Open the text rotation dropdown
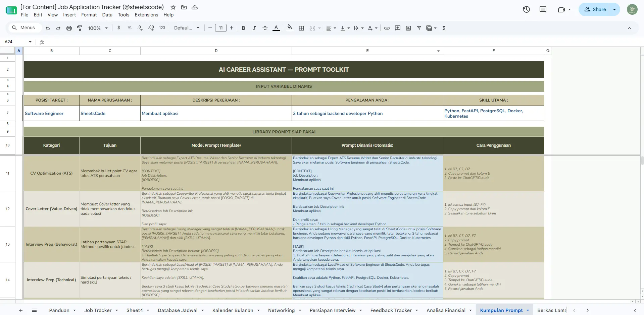 point(372,28)
